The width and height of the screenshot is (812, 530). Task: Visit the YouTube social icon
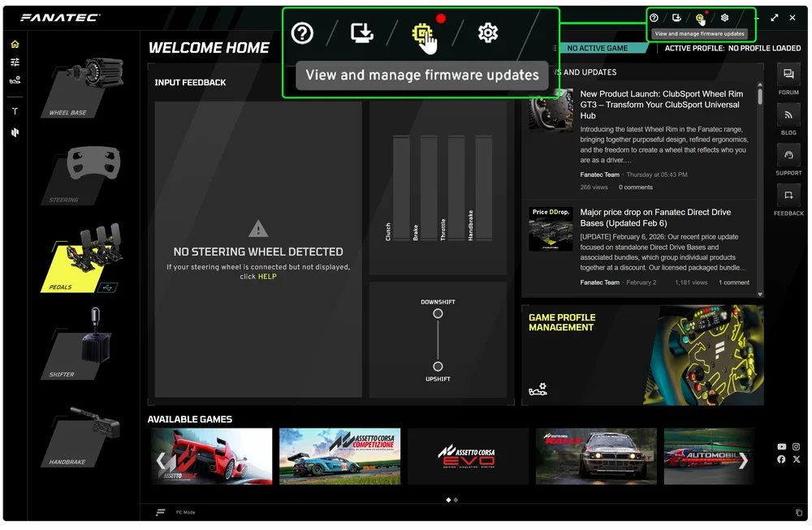[781, 446]
